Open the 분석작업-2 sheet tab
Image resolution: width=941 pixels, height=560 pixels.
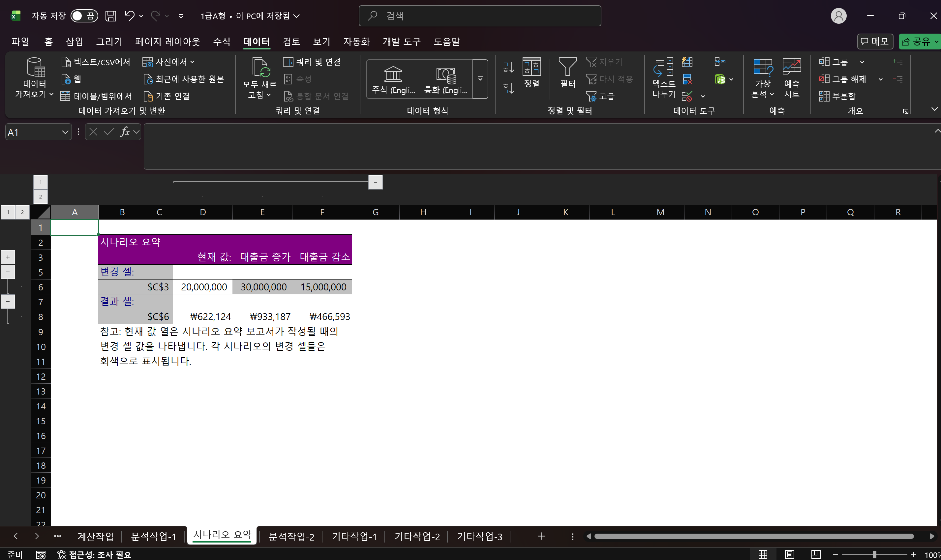tap(291, 536)
